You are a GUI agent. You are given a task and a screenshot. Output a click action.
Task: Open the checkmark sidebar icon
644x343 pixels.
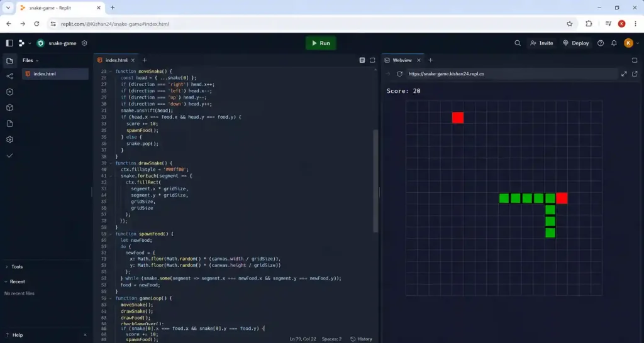click(x=10, y=156)
